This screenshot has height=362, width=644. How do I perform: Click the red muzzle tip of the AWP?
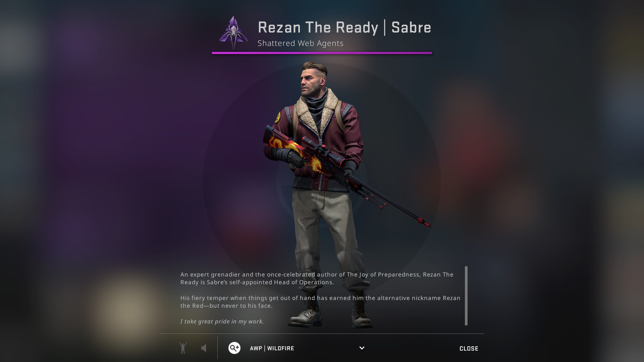[424, 222]
